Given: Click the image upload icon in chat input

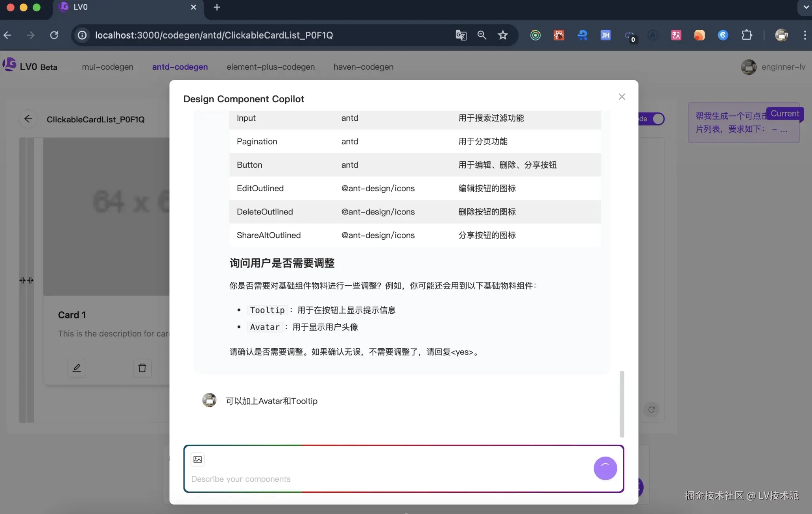Looking at the screenshot, I should tap(197, 459).
